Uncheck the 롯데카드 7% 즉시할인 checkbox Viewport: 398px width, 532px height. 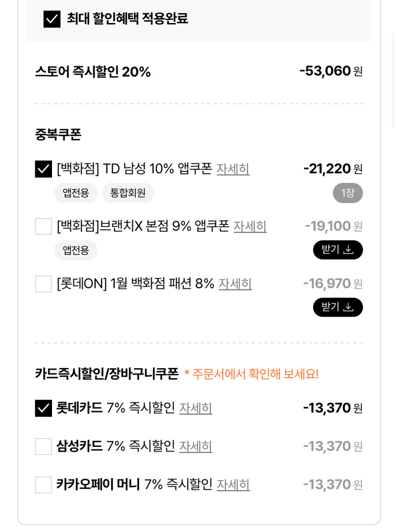tap(44, 408)
